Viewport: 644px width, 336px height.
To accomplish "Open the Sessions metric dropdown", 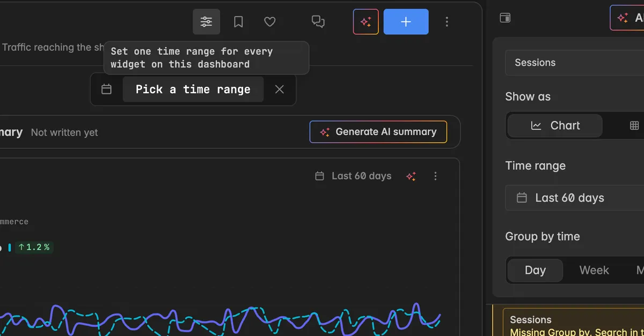I will click(x=574, y=63).
